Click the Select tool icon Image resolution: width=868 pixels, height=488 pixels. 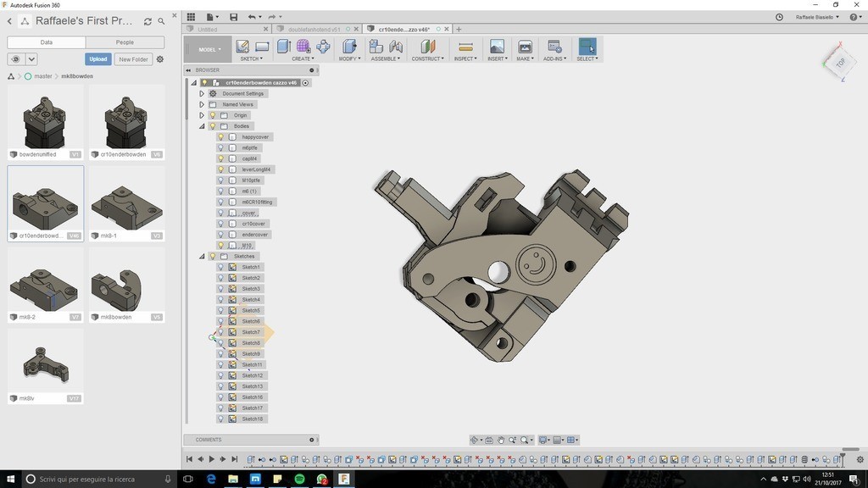pos(587,47)
